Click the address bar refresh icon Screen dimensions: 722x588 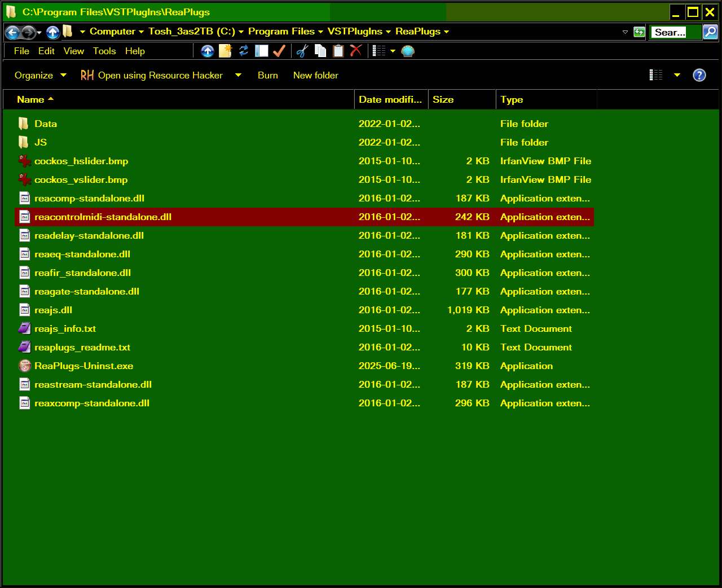click(639, 32)
